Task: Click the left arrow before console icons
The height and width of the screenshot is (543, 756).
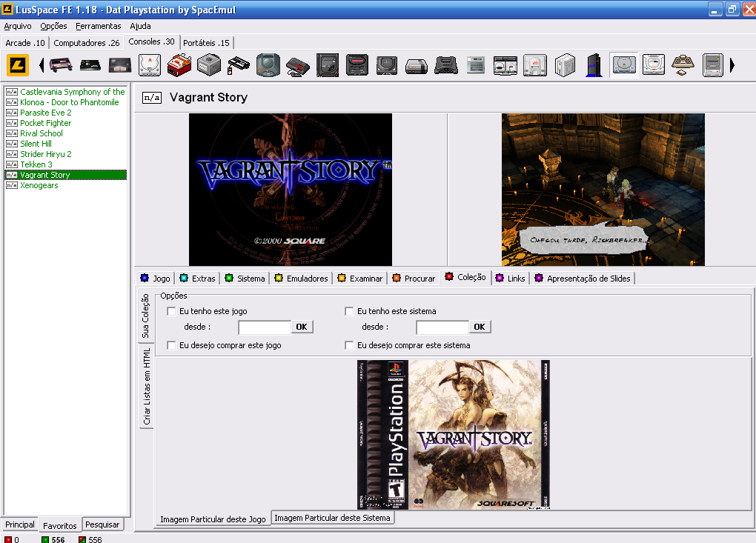Action: [42, 65]
